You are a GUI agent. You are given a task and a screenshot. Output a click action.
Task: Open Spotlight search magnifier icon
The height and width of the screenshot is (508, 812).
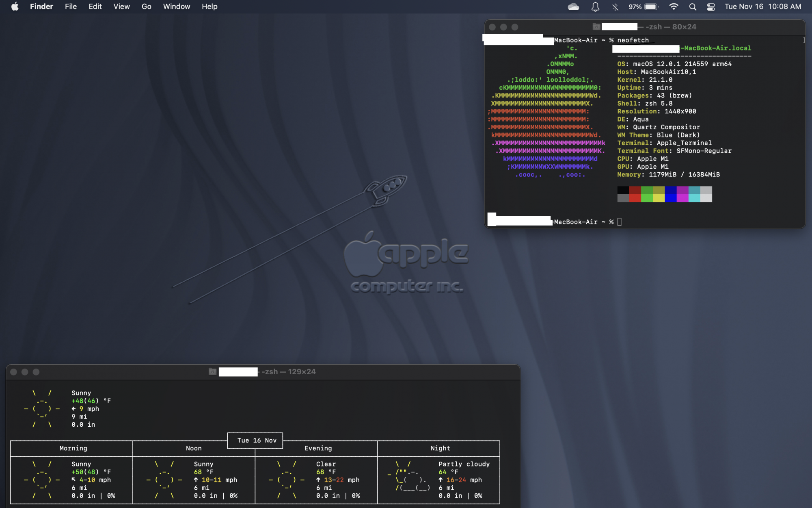[693, 7]
